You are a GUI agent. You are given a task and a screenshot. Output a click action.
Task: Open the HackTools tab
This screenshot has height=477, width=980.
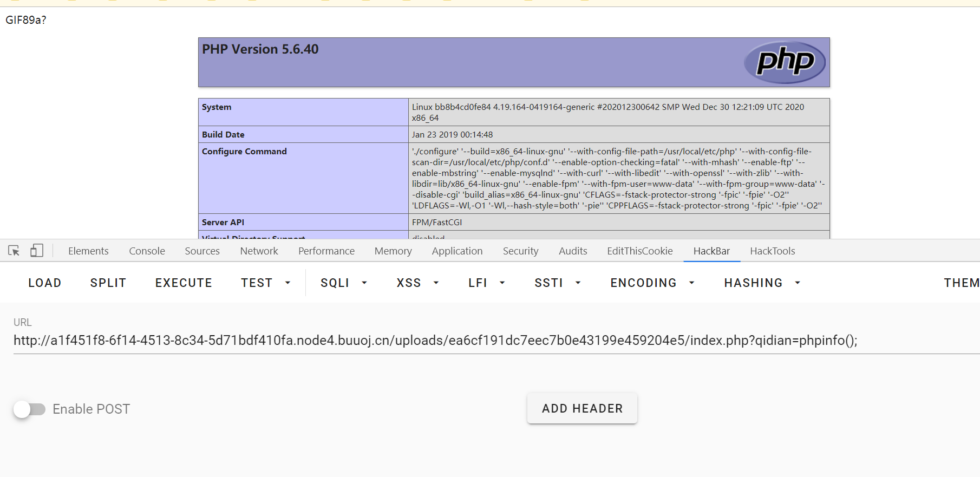773,251
